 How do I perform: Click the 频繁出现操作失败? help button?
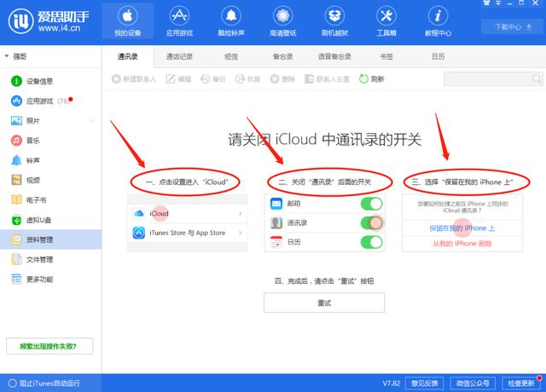click(49, 346)
